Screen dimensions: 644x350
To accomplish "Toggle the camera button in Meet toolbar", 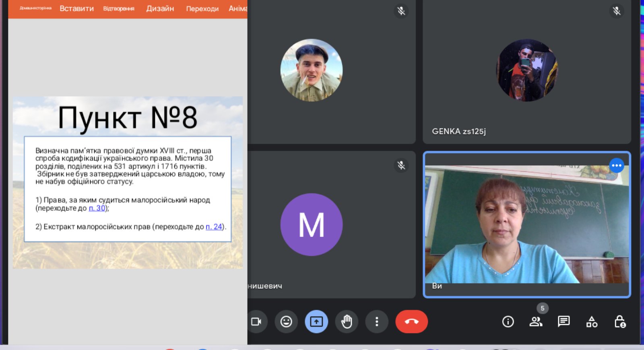I will pyautogui.click(x=257, y=321).
